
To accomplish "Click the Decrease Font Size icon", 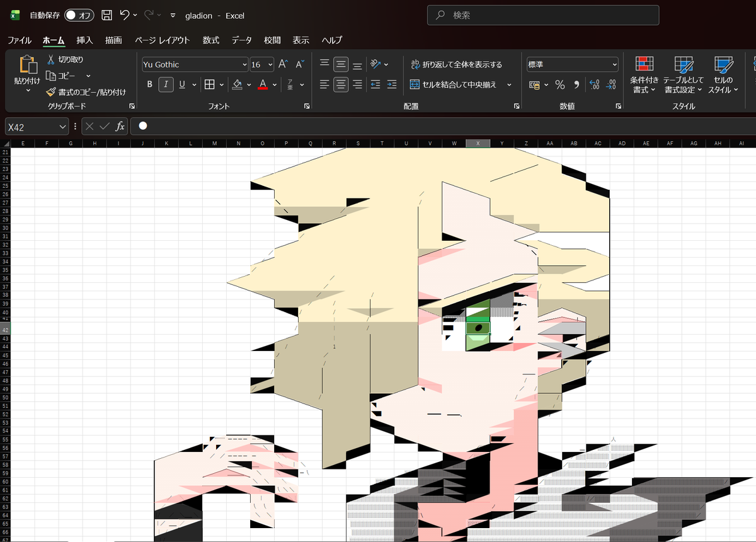I will tap(300, 64).
